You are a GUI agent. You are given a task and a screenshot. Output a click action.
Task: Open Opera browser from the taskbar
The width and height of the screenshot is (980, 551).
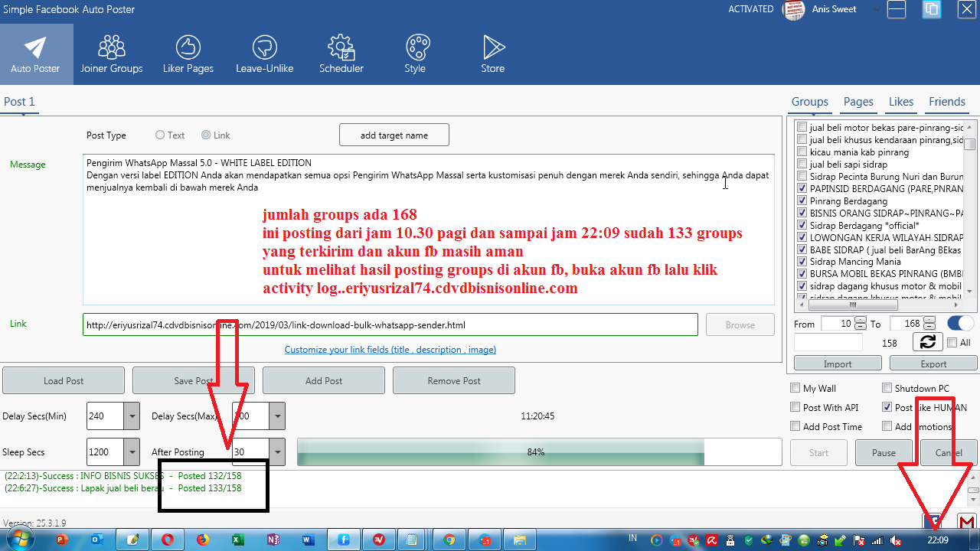point(167,540)
